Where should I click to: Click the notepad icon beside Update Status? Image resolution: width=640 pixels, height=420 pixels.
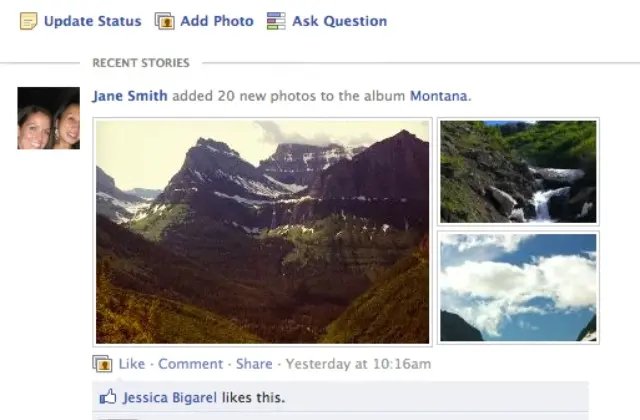[x=29, y=21]
